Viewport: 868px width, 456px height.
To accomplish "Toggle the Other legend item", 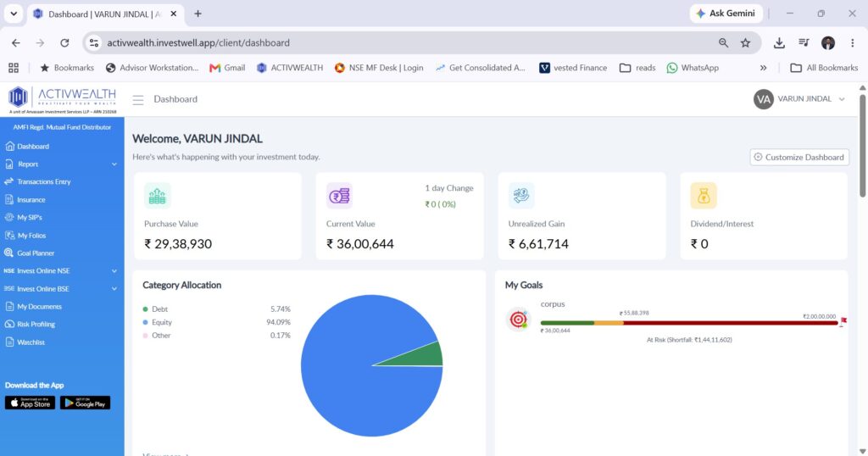I will [157, 336].
